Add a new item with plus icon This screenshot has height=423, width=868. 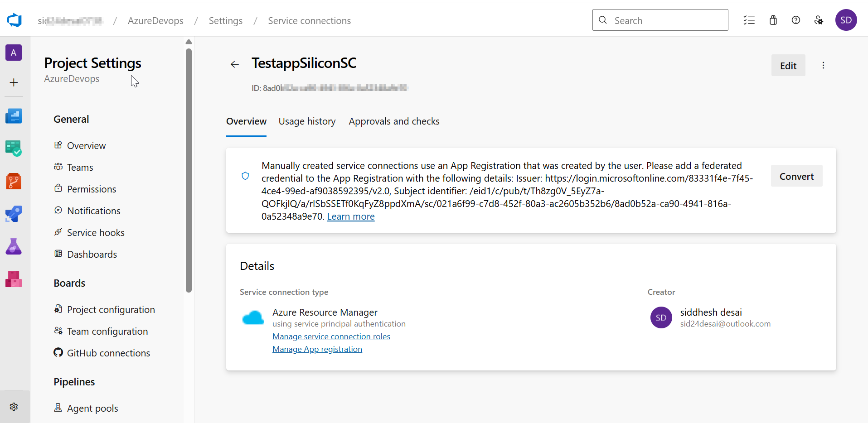(14, 82)
